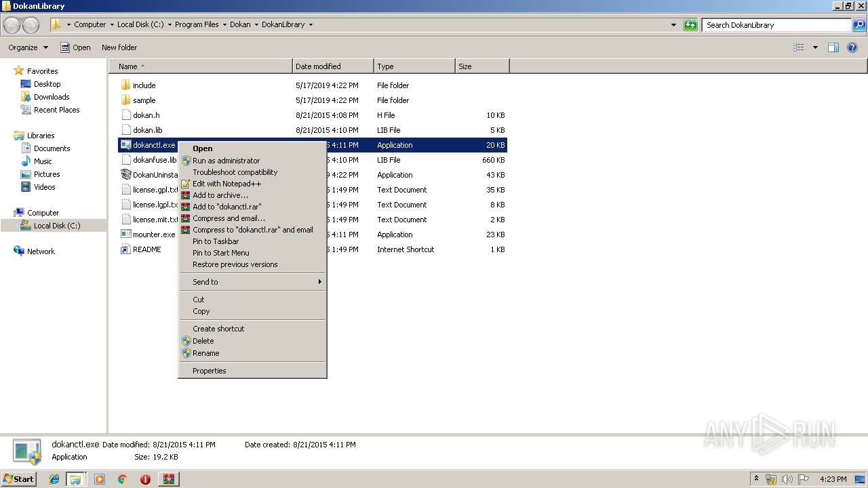The image size is (868, 488).
Task: Select the mounter.exe application icon
Action: coord(125,235)
